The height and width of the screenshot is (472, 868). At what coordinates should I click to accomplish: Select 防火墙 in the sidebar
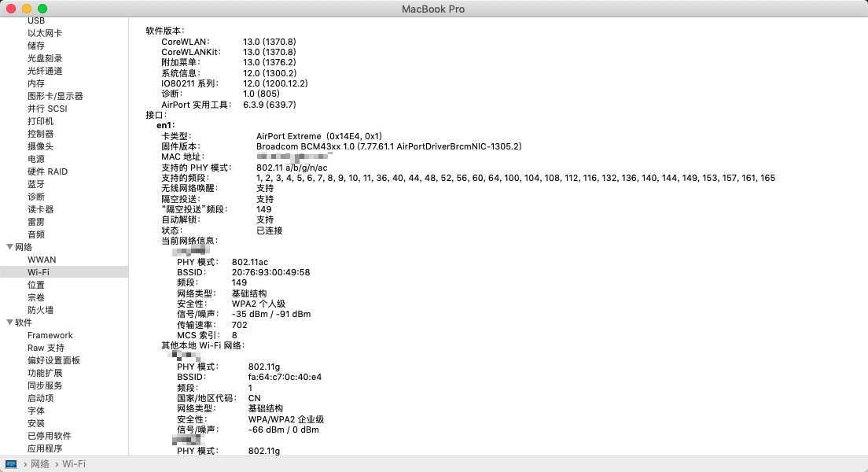[x=41, y=310]
